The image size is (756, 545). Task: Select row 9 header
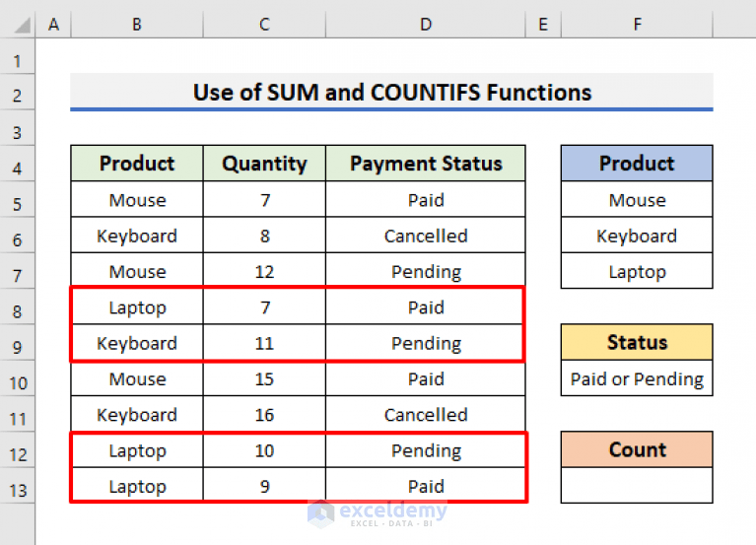pos(18,342)
